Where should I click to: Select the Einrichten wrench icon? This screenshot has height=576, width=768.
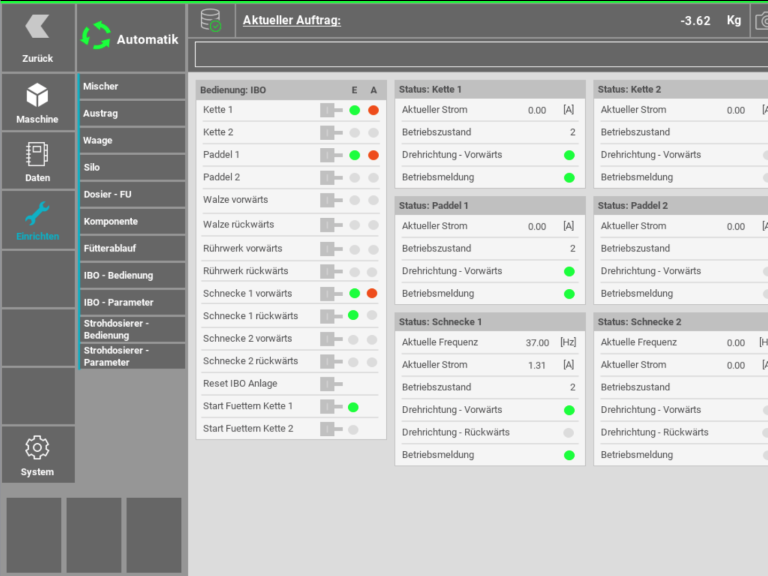[37, 214]
